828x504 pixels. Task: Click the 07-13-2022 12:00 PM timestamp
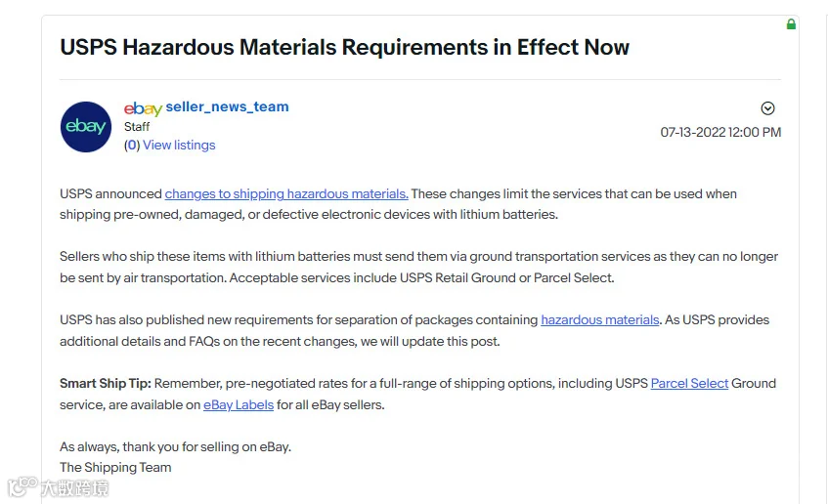[x=720, y=132]
